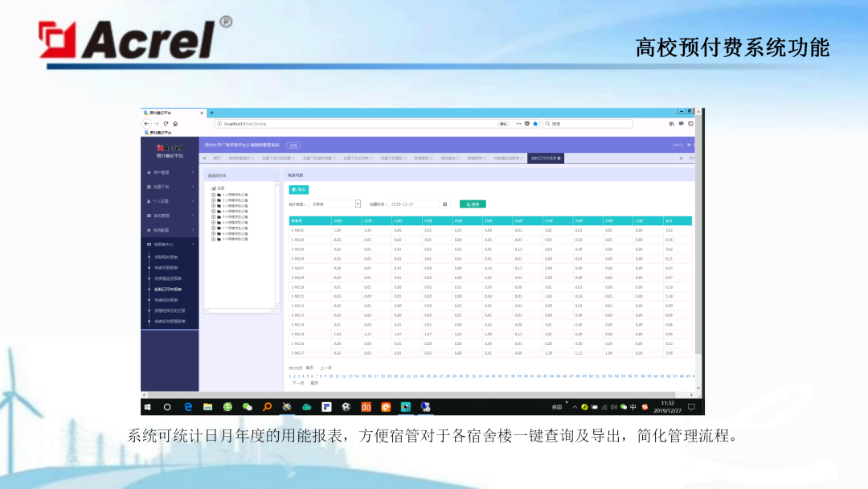This screenshot has height=489, width=868.
Task: Open File Explorer from the taskbar
Action: [x=207, y=407]
